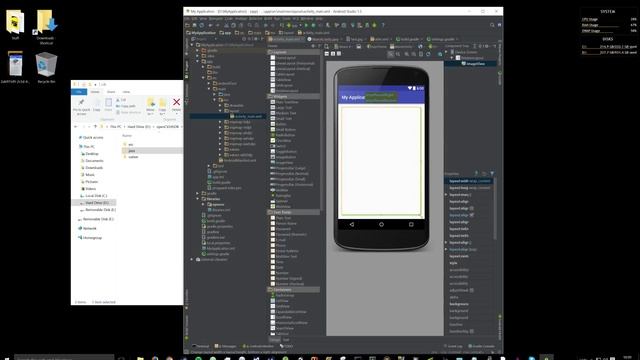Open the Build menu in Android Studio

[x=268, y=18]
